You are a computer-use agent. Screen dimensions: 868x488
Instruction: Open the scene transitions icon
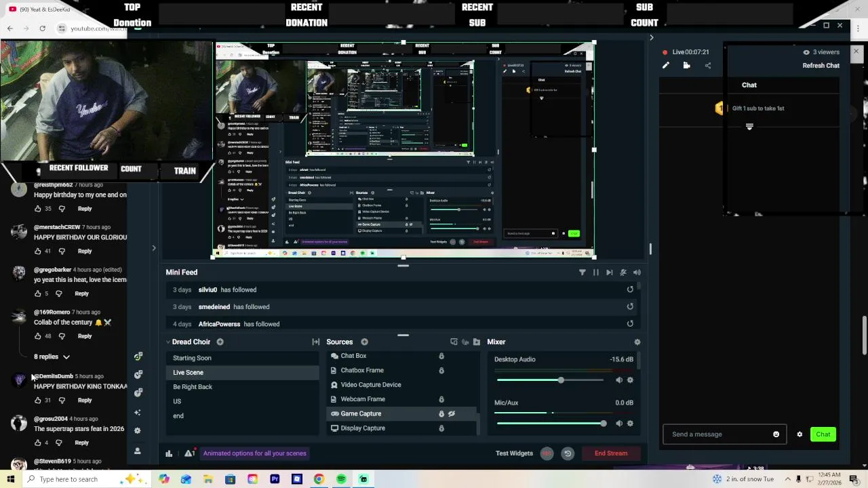point(315,342)
